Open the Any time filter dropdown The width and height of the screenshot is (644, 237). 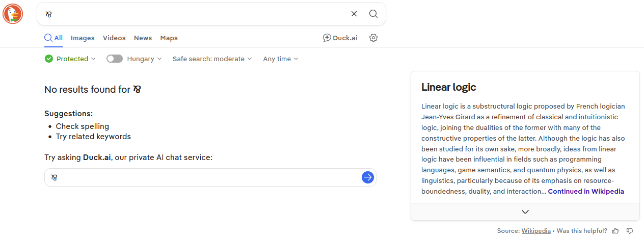coord(281,59)
